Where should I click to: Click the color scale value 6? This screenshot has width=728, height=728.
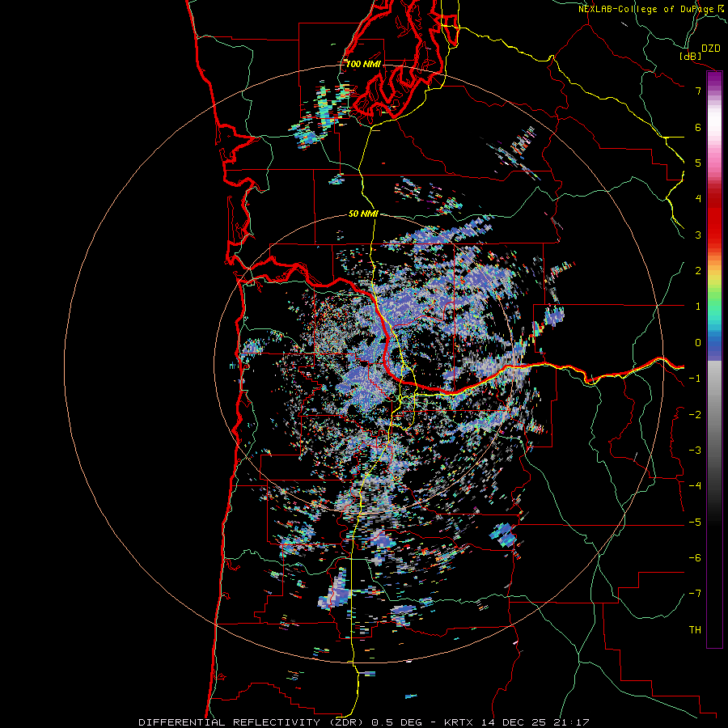698,127
